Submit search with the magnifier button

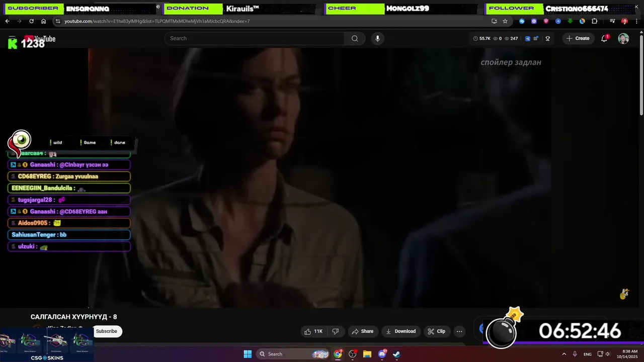tap(355, 38)
